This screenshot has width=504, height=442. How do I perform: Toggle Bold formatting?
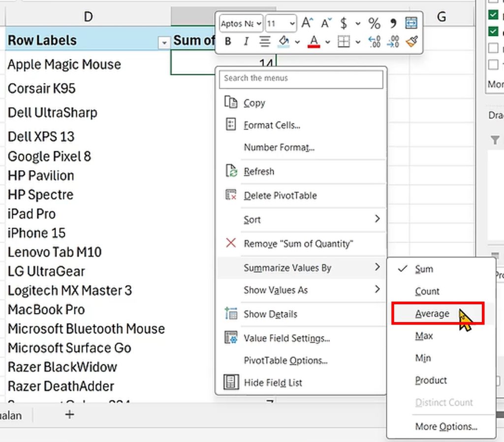click(227, 42)
